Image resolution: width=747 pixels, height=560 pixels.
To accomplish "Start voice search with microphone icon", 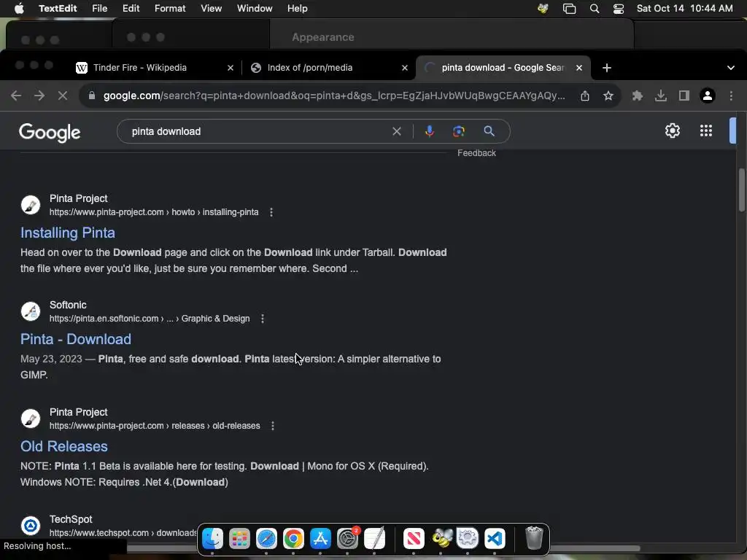I will tap(429, 131).
